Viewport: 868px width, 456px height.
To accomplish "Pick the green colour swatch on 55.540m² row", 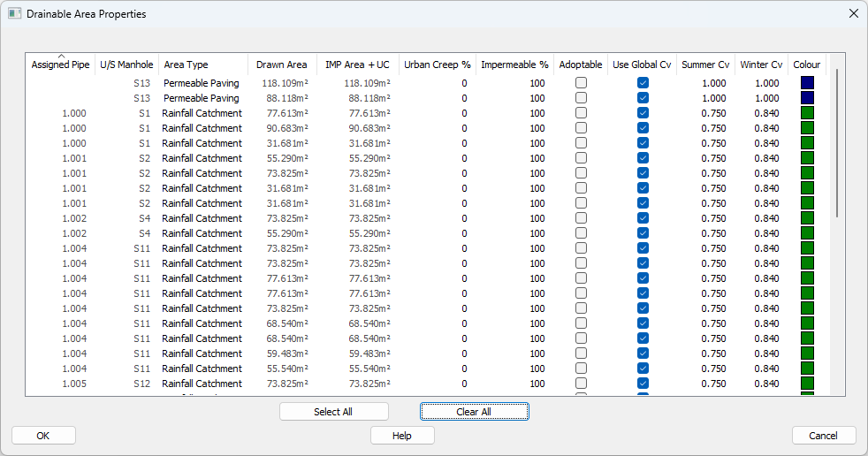I will point(807,369).
